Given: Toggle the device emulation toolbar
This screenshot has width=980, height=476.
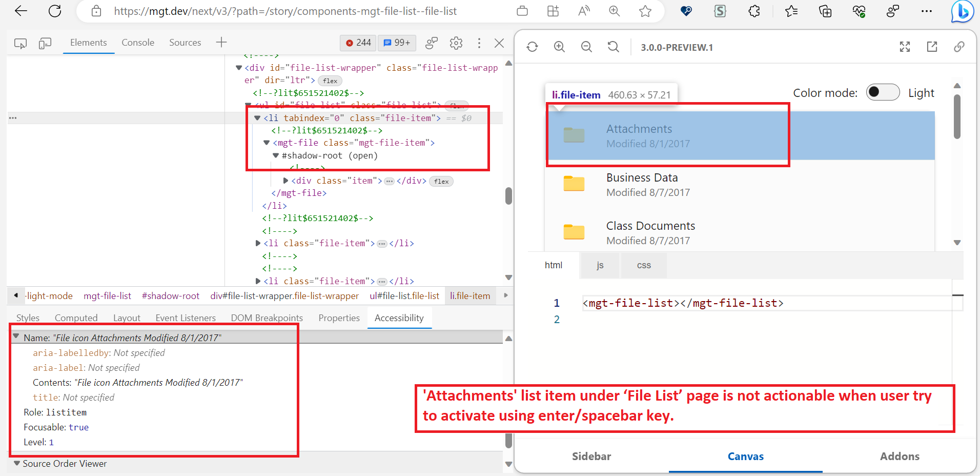Looking at the screenshot, I should 45,43.
